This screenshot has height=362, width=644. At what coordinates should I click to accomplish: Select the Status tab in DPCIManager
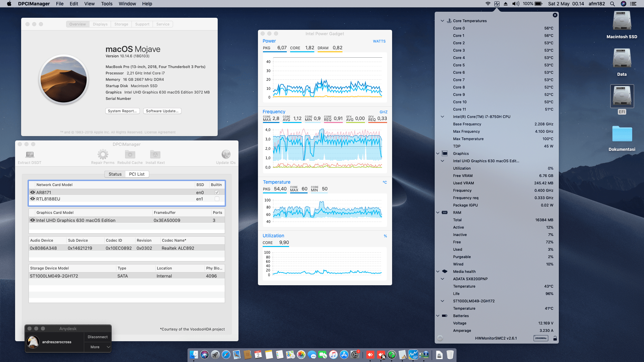pos(115,174)
